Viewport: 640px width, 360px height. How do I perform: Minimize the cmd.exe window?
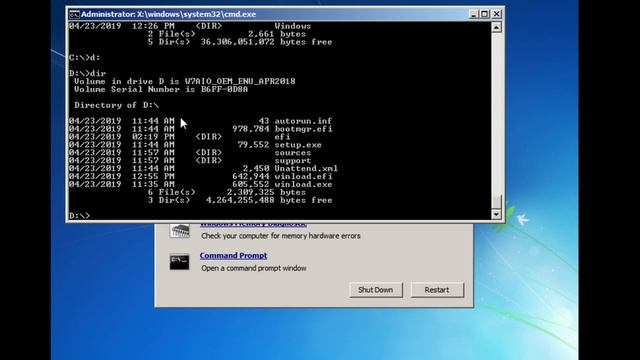click(x=473, y=14)
